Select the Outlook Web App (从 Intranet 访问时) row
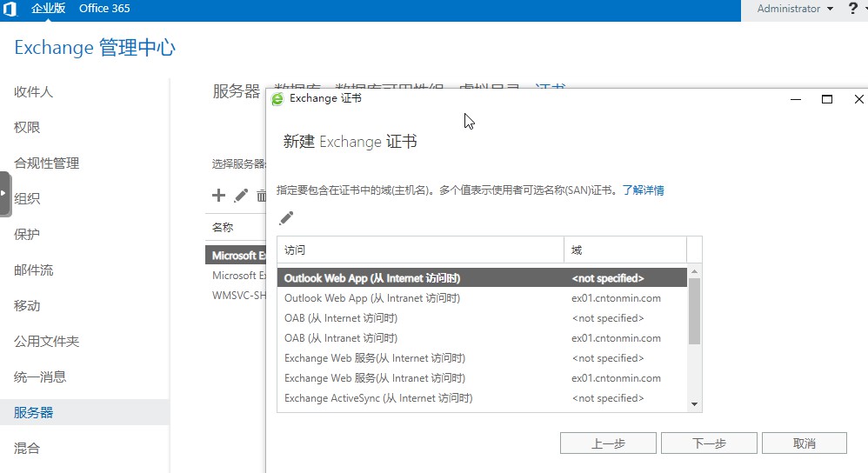The height and width of the screenshot is (473, 868). pyautogui.click(x=482, y=298)
